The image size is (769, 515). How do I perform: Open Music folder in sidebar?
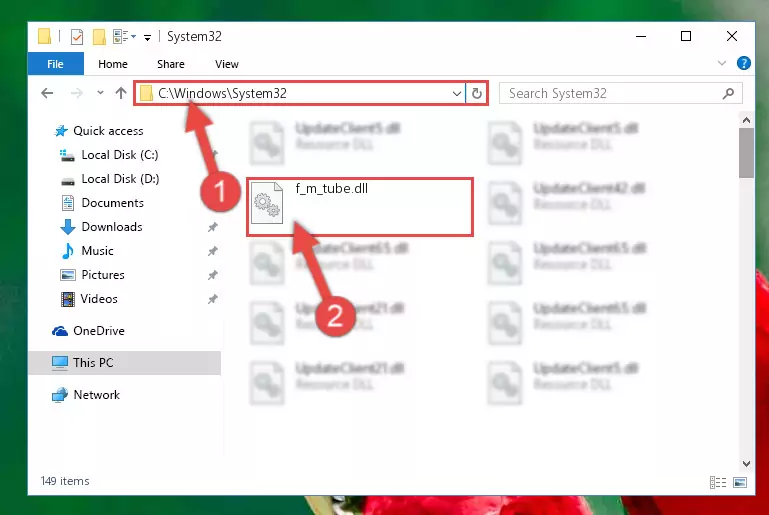97,251
